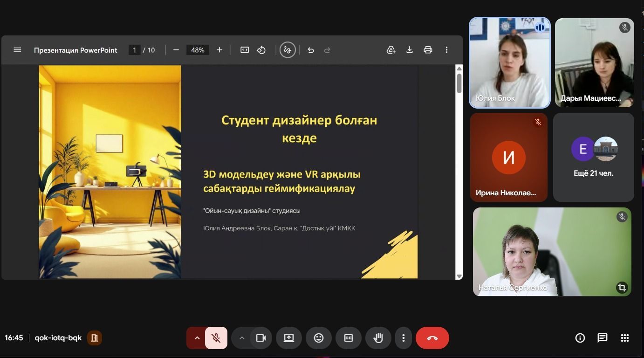Viewport: 644px width, 358px height.
Task: Click the document vertical scrollbar
Action: pyautogui.click(x=459, y=84)
